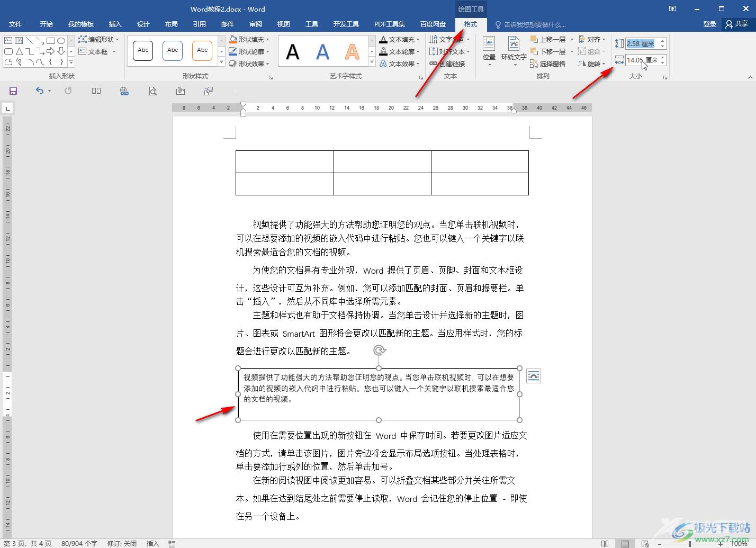
Task: Open Selection Pane (选择窗格)
Action: [x=548, y=64]
